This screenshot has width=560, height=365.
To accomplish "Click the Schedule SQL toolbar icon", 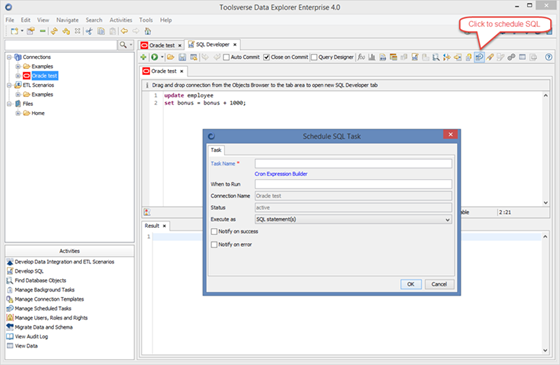I will click(479, 57).
